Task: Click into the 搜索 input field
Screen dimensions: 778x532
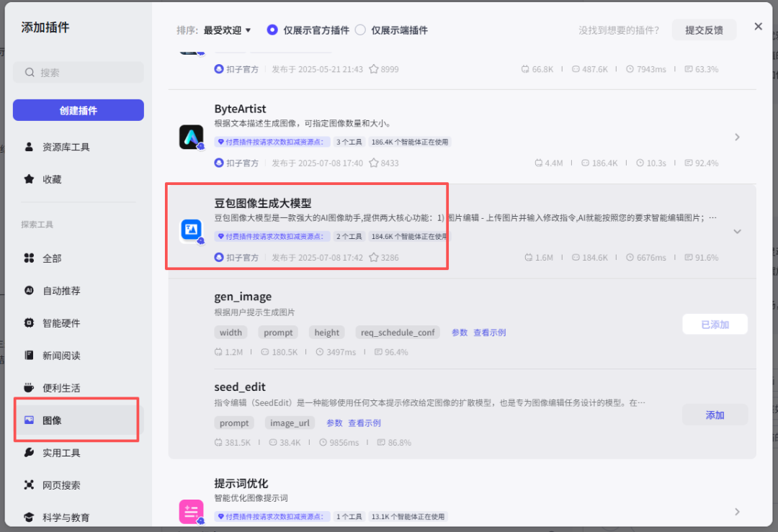Action: [x=79, y=73]
